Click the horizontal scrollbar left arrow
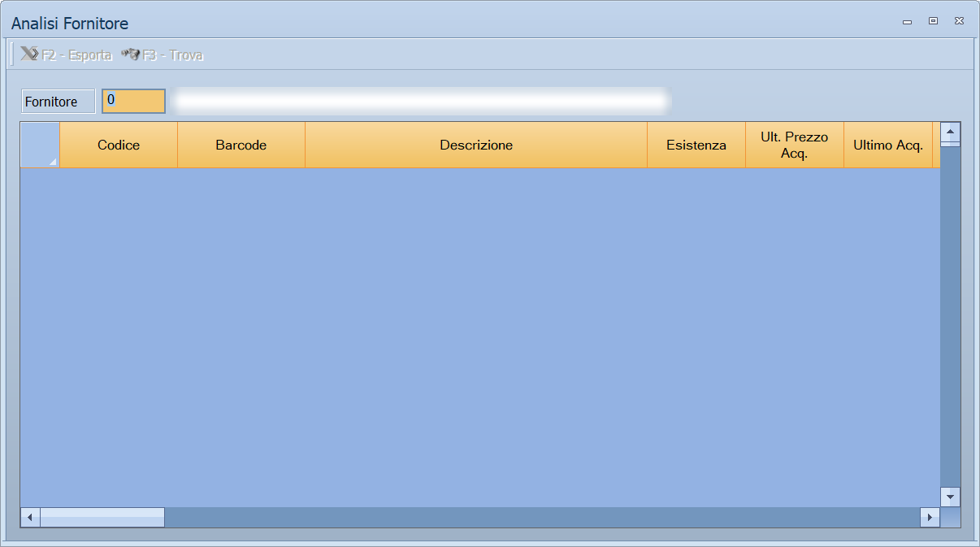This screenshot has width=980, height=547. pos(30,517)
